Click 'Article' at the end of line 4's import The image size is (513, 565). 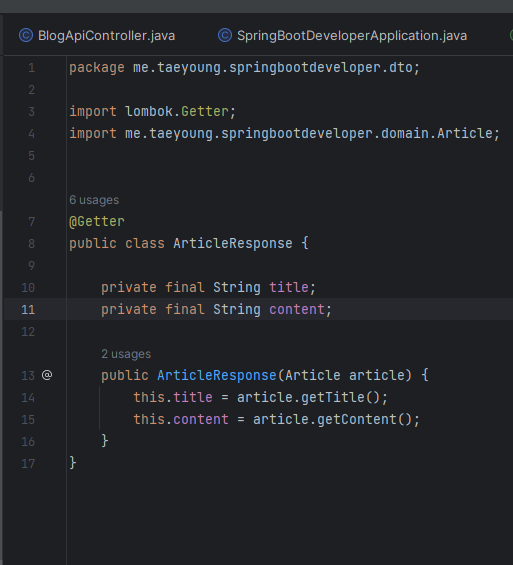tap(465, 134)
